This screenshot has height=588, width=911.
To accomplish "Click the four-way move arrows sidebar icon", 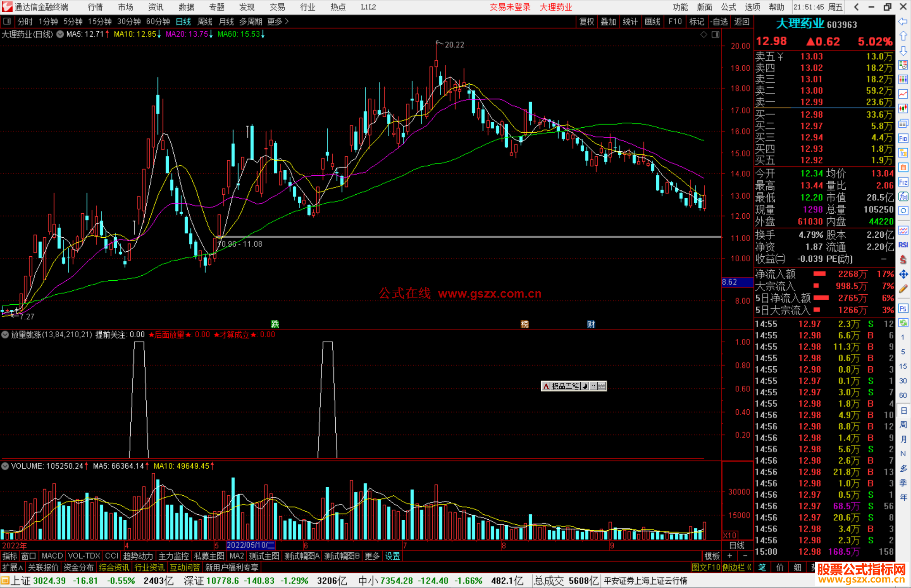I will (903, 274).
